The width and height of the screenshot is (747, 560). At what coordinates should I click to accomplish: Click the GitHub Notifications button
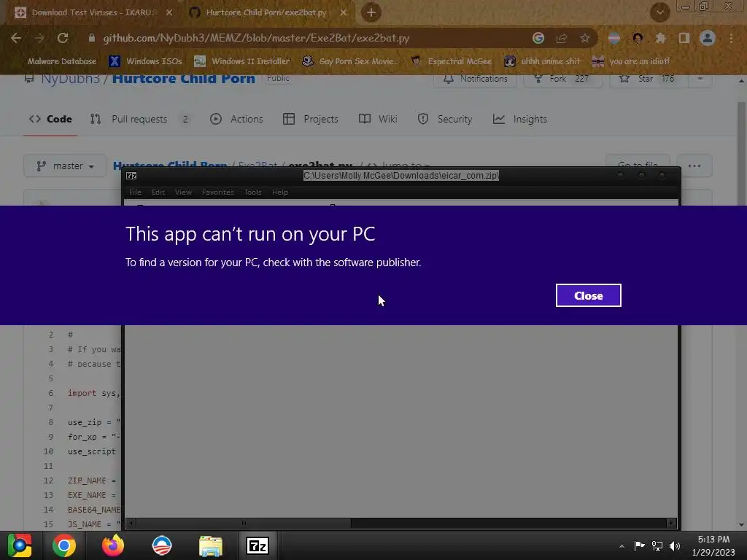click(x=476, y=79)
